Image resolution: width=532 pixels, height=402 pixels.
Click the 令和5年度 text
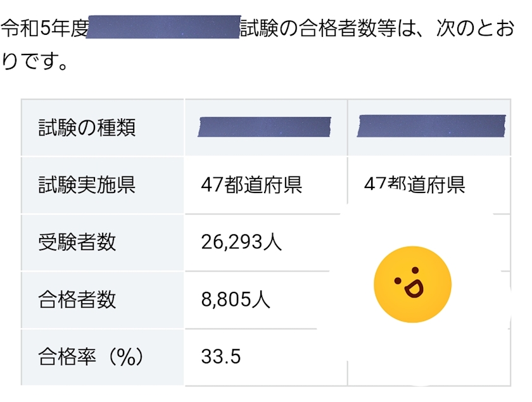[43, 29]
